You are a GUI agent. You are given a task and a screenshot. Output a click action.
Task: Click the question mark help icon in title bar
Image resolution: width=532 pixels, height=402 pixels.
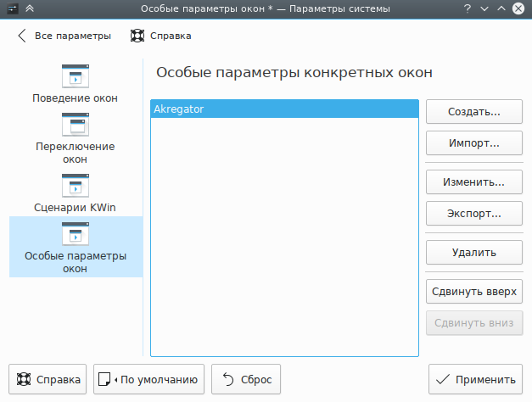pyautogui.click(x=467, y=9)
